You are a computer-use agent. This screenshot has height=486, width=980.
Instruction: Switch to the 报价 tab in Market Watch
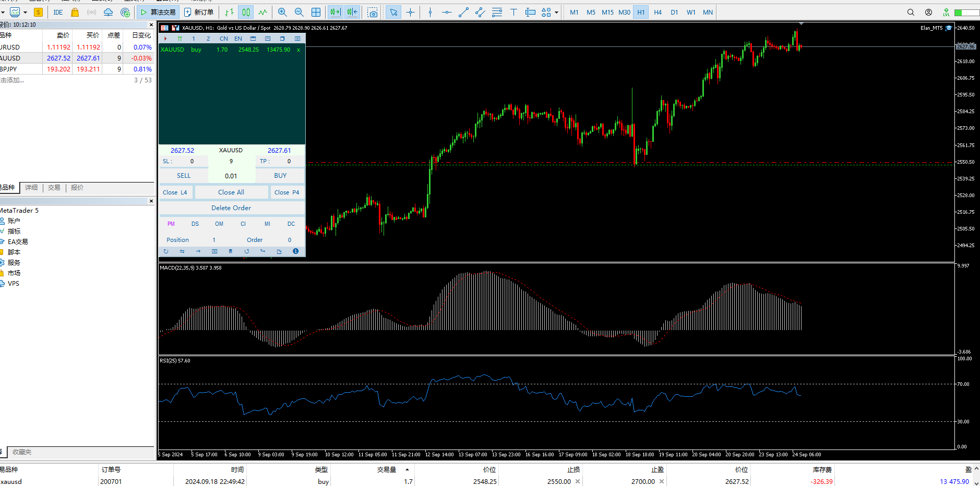(x=77, y=188)
